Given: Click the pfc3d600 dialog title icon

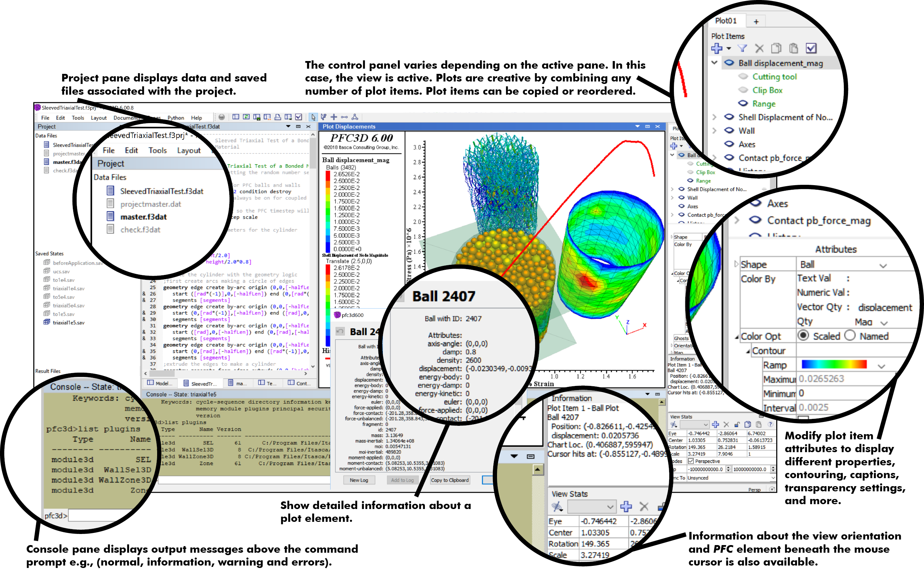Looking at the screenshot, I should coord(337,315).
